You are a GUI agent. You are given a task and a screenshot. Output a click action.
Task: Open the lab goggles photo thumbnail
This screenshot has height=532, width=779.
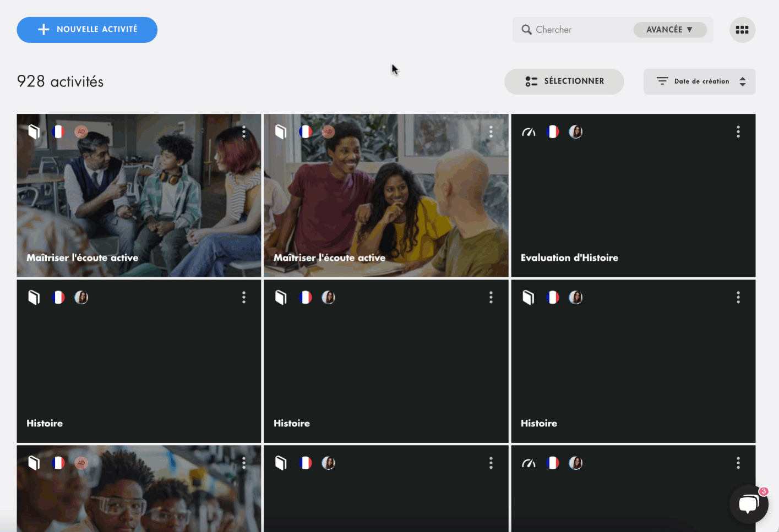coord(139,489)
